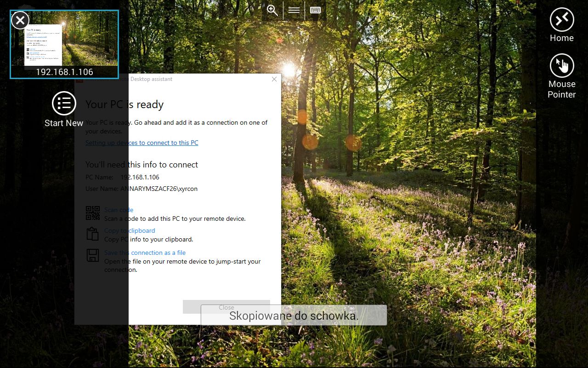The height and width of the screenshot is (368, 588).
Task: Click the 'Scan a code to add this PC' description
Action: pyautogui.click(x=175, y=218)
